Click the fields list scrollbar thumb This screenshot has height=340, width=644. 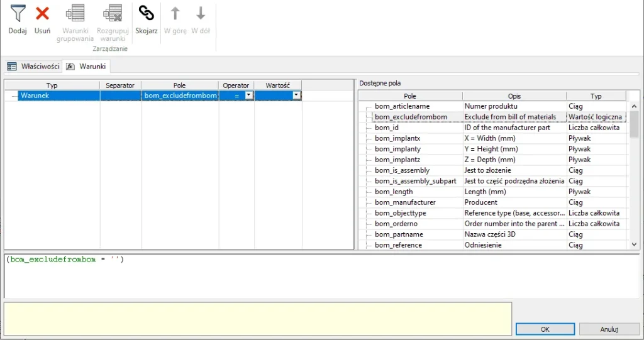[634, 124]
